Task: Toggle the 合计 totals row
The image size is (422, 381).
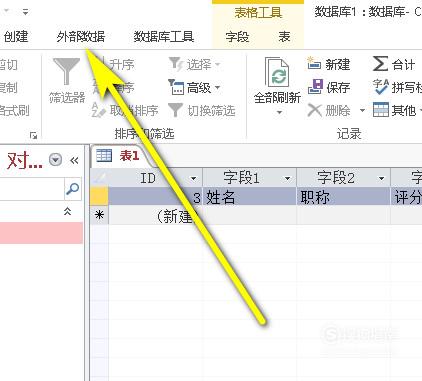Action: pyautogui.click(x=394, y=64)
